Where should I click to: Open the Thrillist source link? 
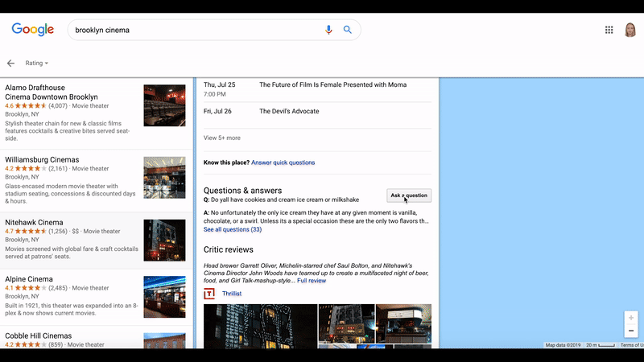232,294
